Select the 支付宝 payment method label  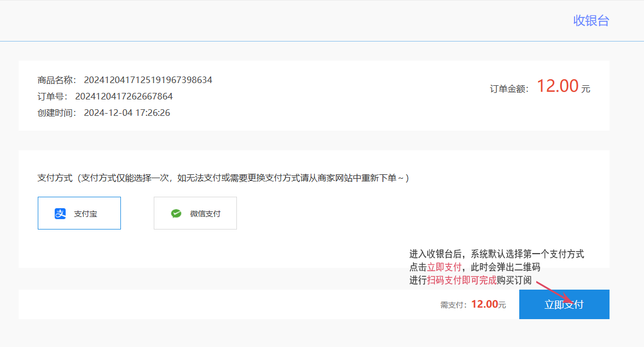pos(85,214)
